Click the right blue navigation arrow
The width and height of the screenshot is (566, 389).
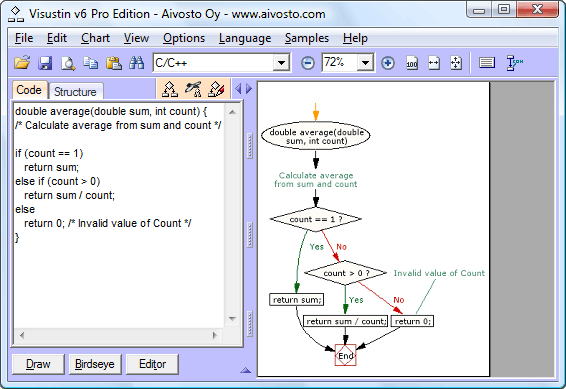tap(249, 88)
